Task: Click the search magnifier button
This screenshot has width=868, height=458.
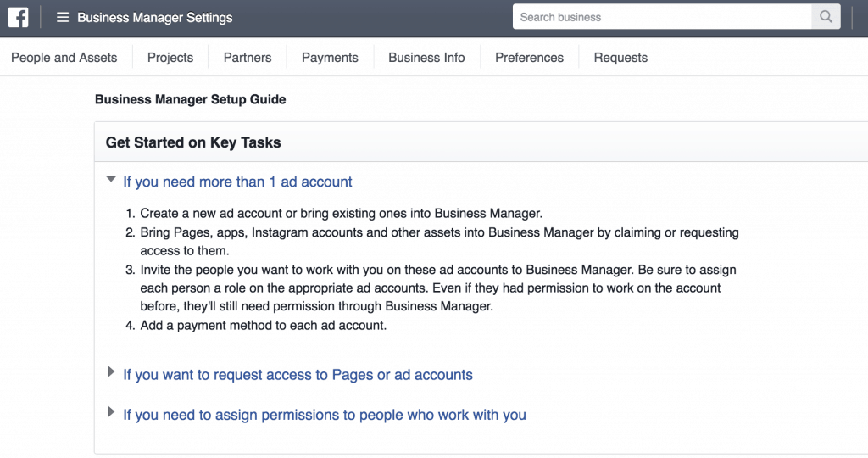Action: (826, 17)
